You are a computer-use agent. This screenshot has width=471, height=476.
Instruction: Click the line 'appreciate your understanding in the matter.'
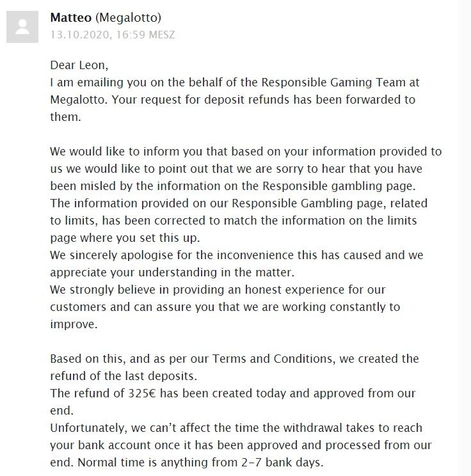tap(172, 272)
